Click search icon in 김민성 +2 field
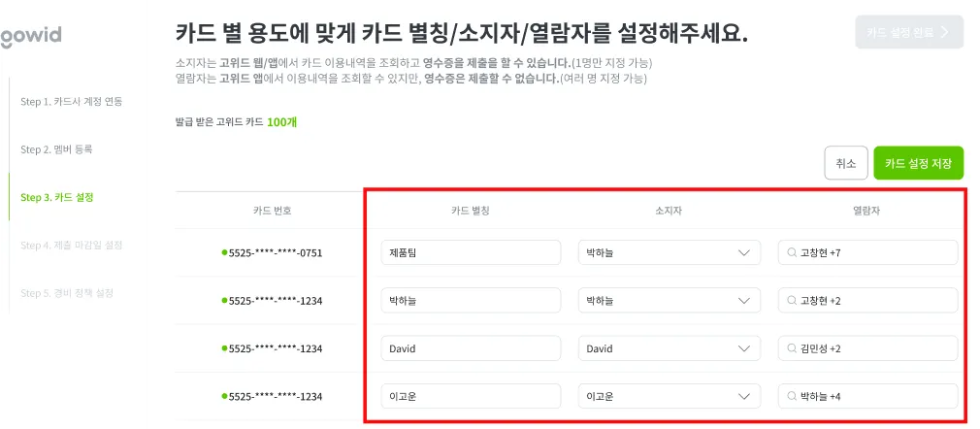 pyautogui.click(x=791, y=348)
